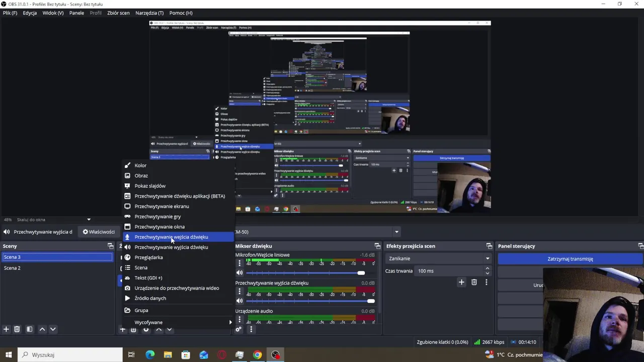Choose Przeglądarka source from the menu

179,257
